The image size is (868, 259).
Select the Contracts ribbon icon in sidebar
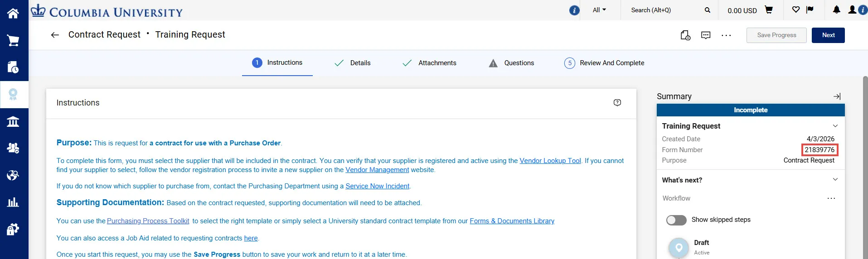coord(13,94)
